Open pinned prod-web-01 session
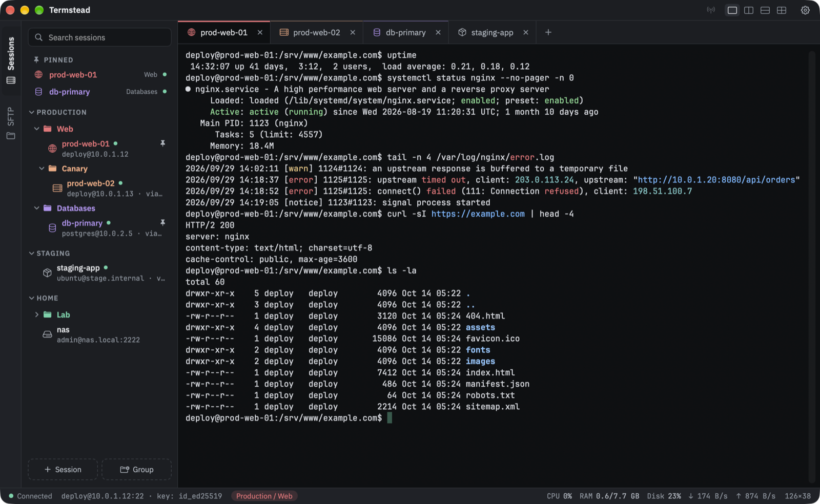Image resolution: width=820 pixels, height=504 pixels. [100, 75]
